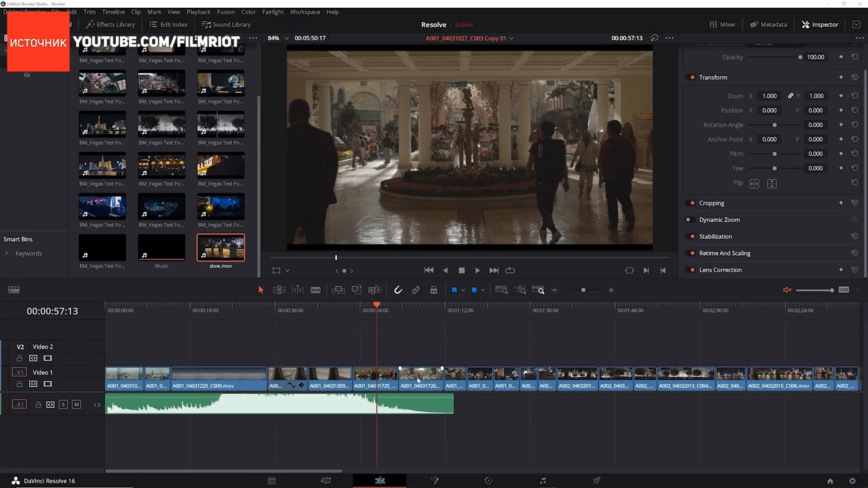Toggle linked selection chain icon
Viewport: 868px width, 488px height.
coord(415,290)
